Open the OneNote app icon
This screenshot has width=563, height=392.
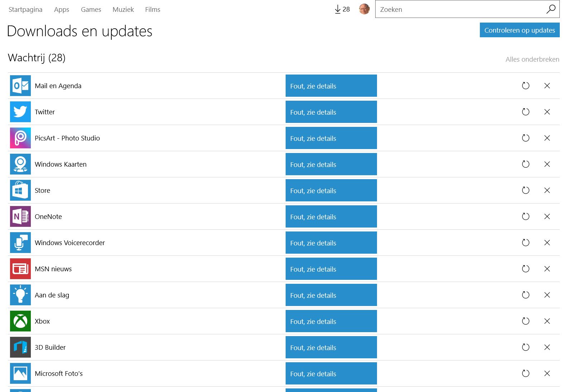pos(20,216)
